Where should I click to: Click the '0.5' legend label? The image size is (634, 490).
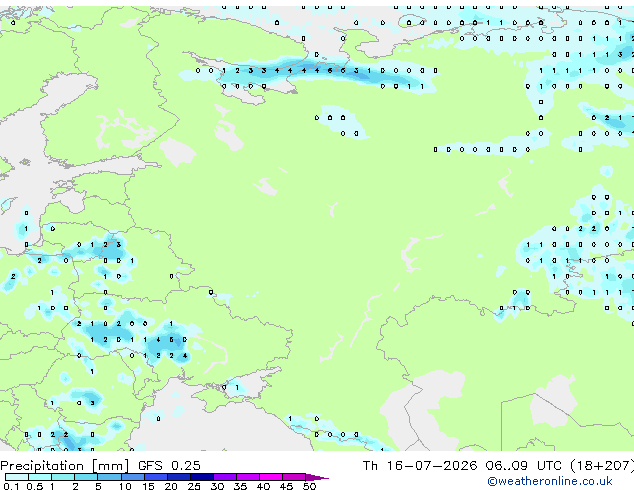point(35,486)
